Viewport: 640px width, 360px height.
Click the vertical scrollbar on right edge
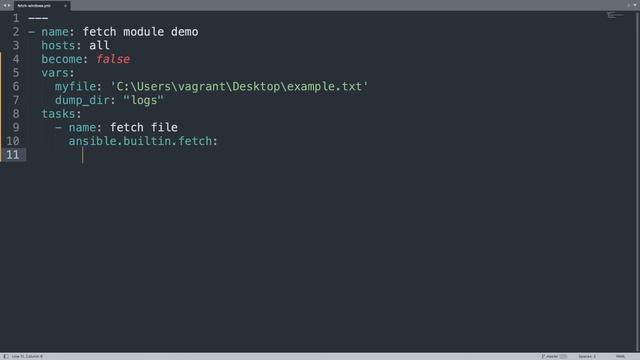coord(638,182)
